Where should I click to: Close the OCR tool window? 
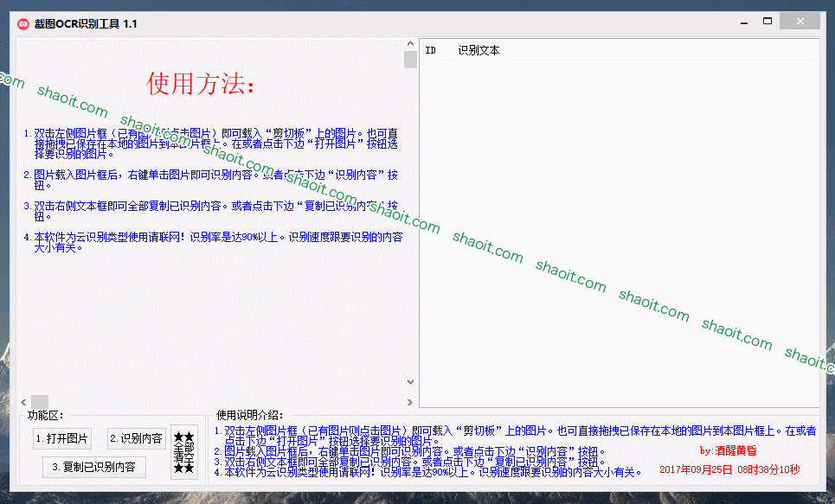click(x=800, y=22)
